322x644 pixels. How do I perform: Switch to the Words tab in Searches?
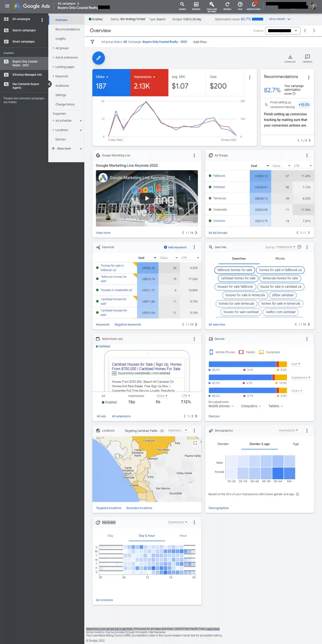tap(280, 259)
